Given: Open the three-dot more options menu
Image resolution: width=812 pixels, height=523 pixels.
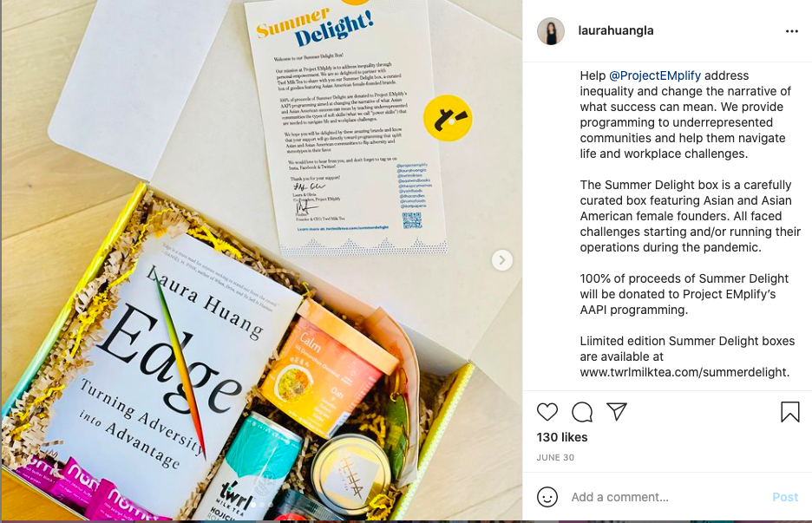Looking at the screenshot, I should tap(792, 31).
